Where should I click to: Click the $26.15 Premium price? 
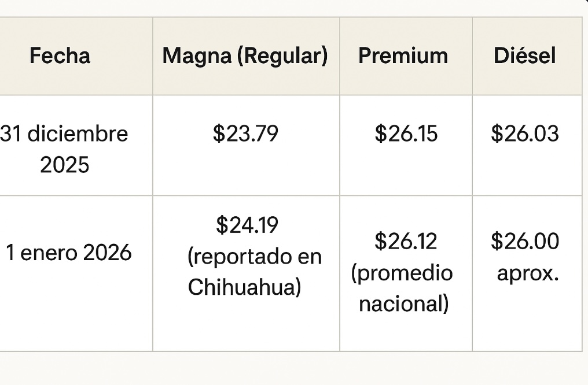(x=406, y=134)
